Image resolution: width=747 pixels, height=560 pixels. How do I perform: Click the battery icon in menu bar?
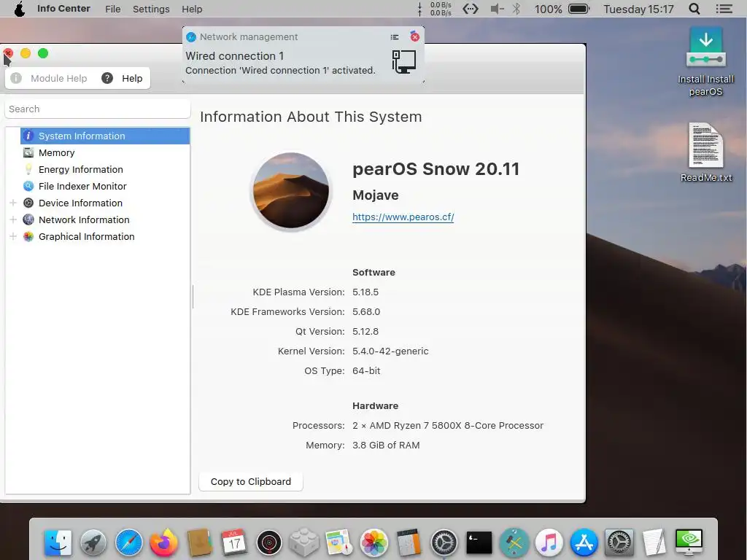click(x=578, y=9)
